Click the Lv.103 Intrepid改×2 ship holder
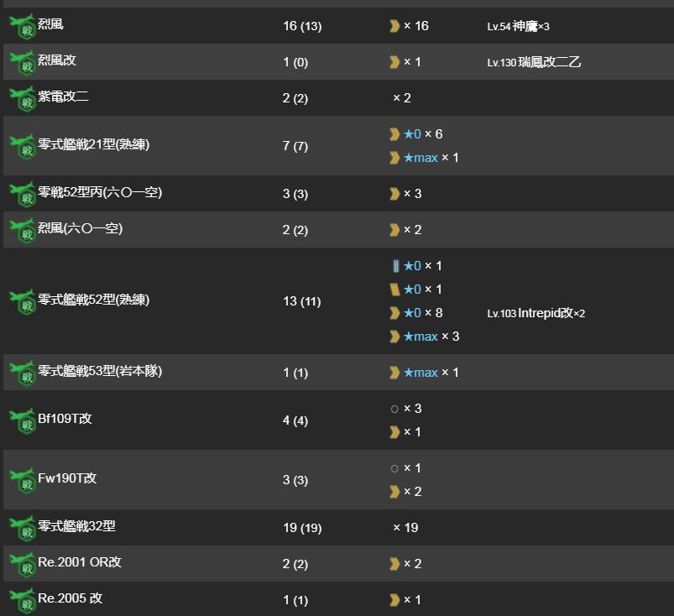The height and width of the screenshot is (616, 674). (x=536, y=313)
